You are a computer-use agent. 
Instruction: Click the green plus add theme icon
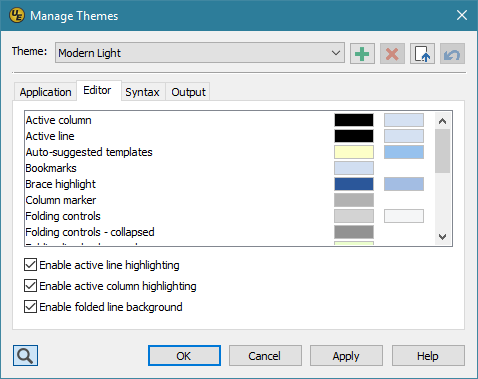click(362, 53)
